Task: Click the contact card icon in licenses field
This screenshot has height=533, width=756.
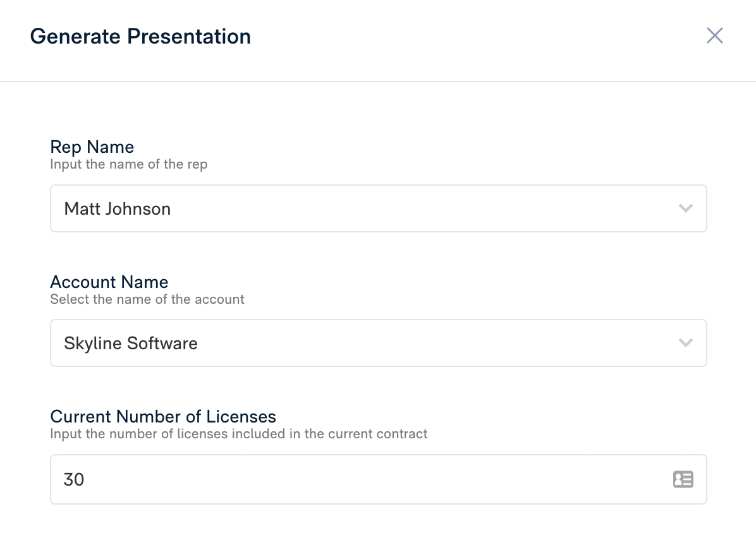Action: [x=683, y=479]
